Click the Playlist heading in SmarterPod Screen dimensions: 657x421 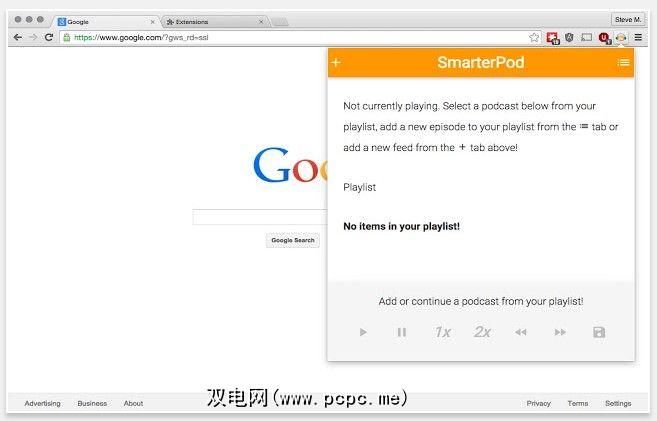[x=360, y=187]
